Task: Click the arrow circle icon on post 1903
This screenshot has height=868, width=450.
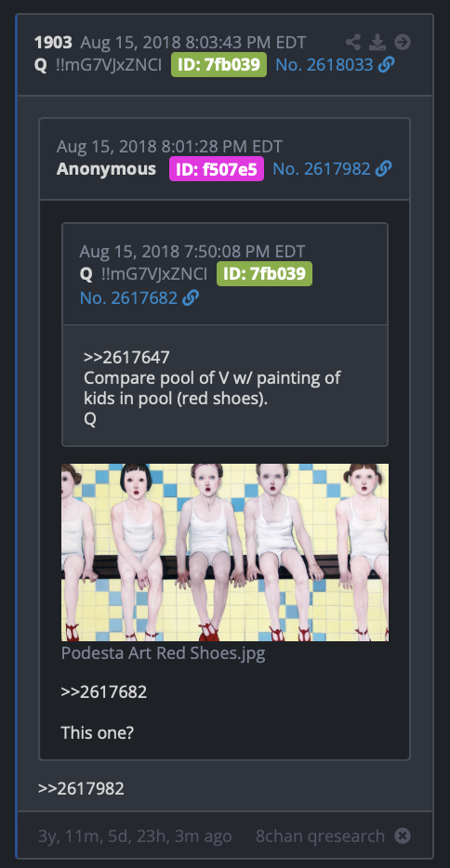Action: click(403, 42)
